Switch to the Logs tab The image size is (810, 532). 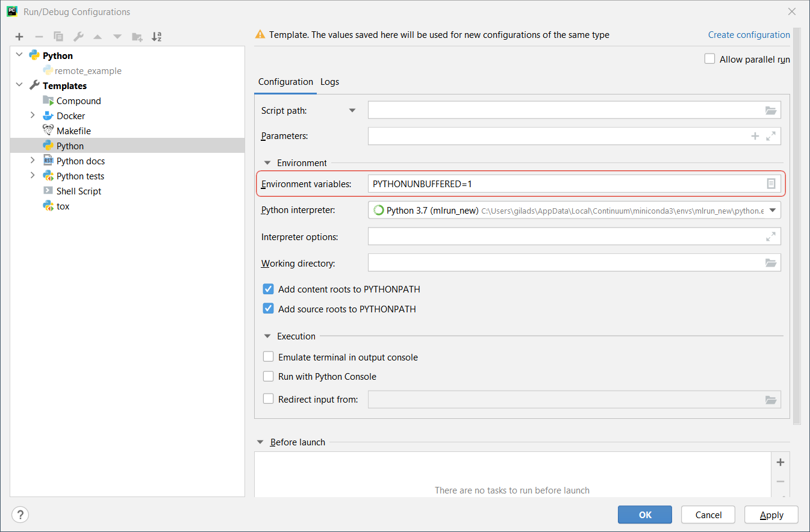[329, 82]
